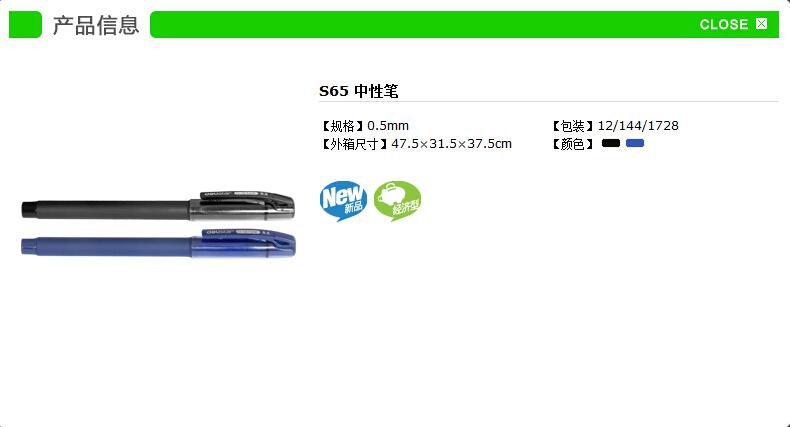Click the 外箱尺寸 47.5×31.5×37.5cm dimensions text
790x427 pixels.
point(416,144)
